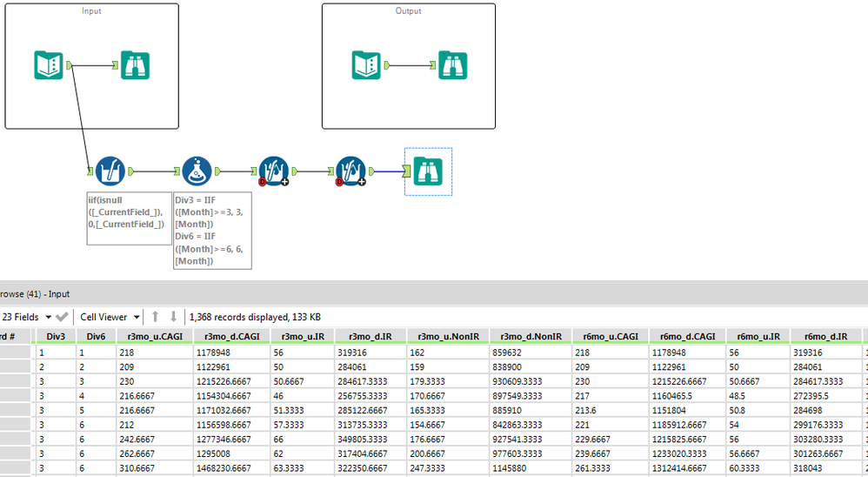Viewport: 868px width, 477px height.
Task: Click cell 1233020.3333 in r6mo_d.CAGI column
Action: coord(688,453)
